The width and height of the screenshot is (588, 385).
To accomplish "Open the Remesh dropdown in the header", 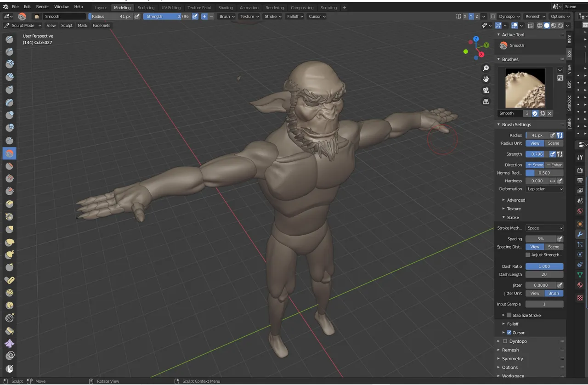I will coord(535,16).
